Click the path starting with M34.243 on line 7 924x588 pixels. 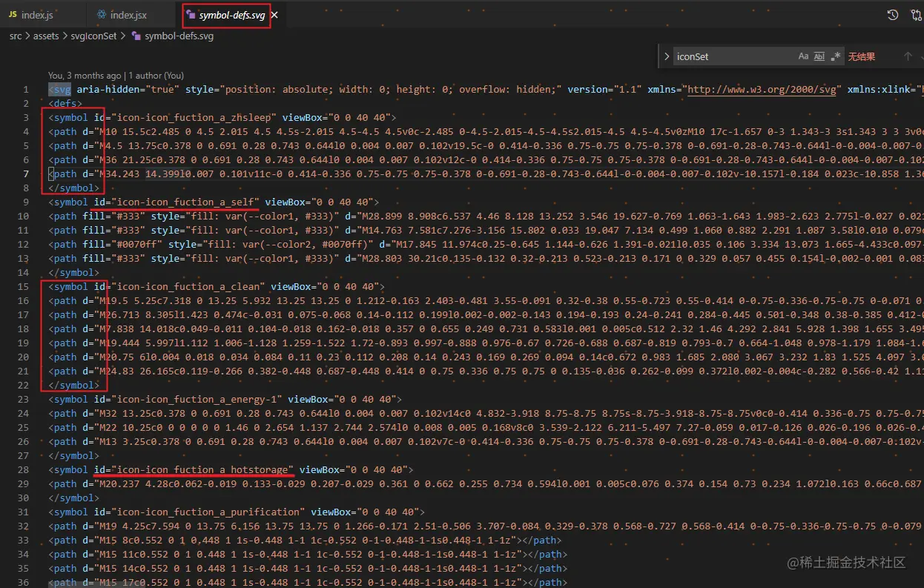(486, 174)
